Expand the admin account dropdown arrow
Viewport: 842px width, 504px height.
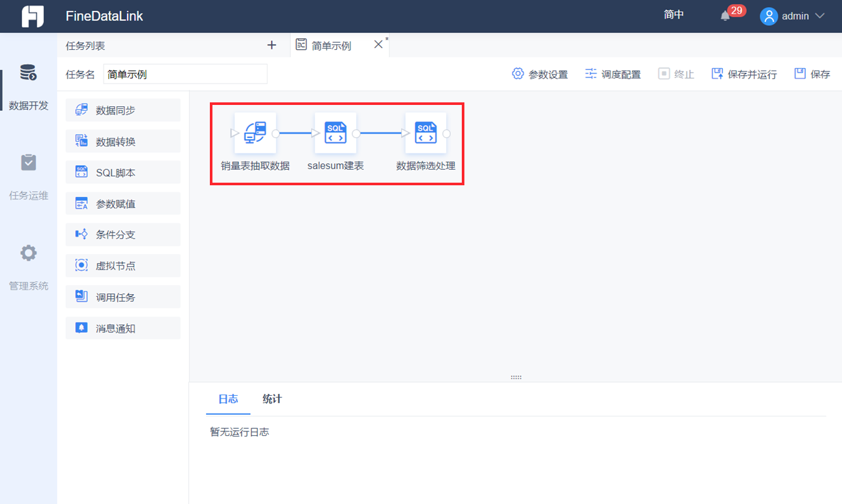click(819, 16)
